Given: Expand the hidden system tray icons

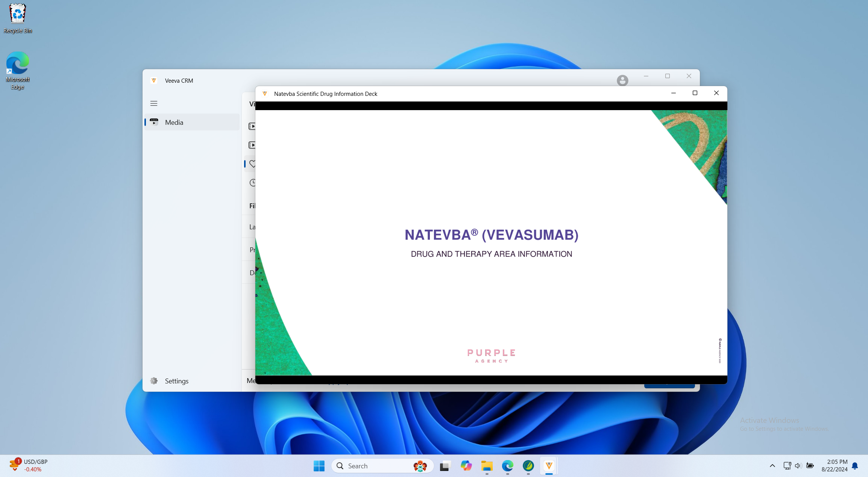Looking at the screenshot, I should [x=772, y=466].
